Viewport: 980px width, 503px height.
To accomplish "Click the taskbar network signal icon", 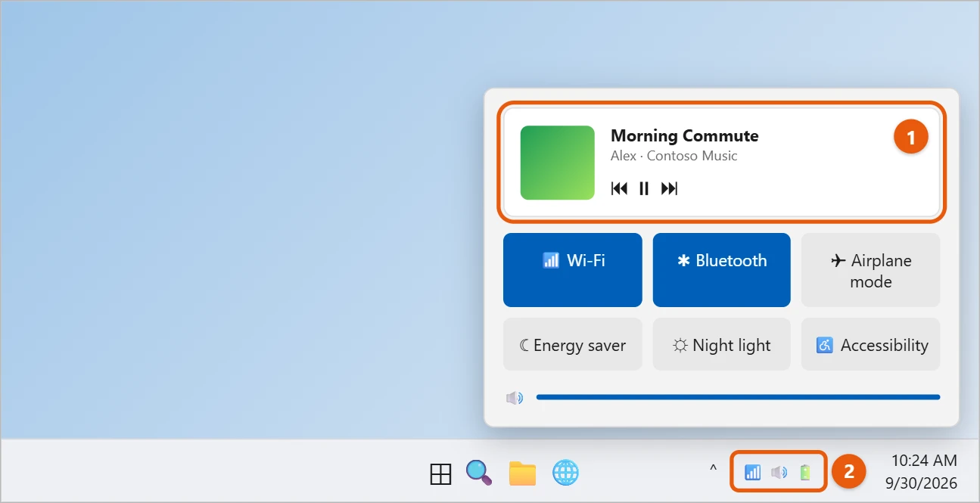I will 752,473.
